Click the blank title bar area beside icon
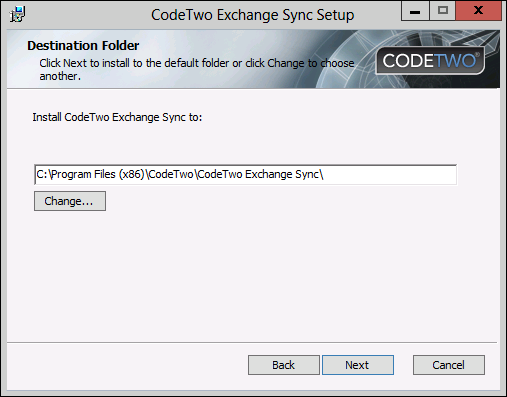The image size is (507, 397). point(87,15)
